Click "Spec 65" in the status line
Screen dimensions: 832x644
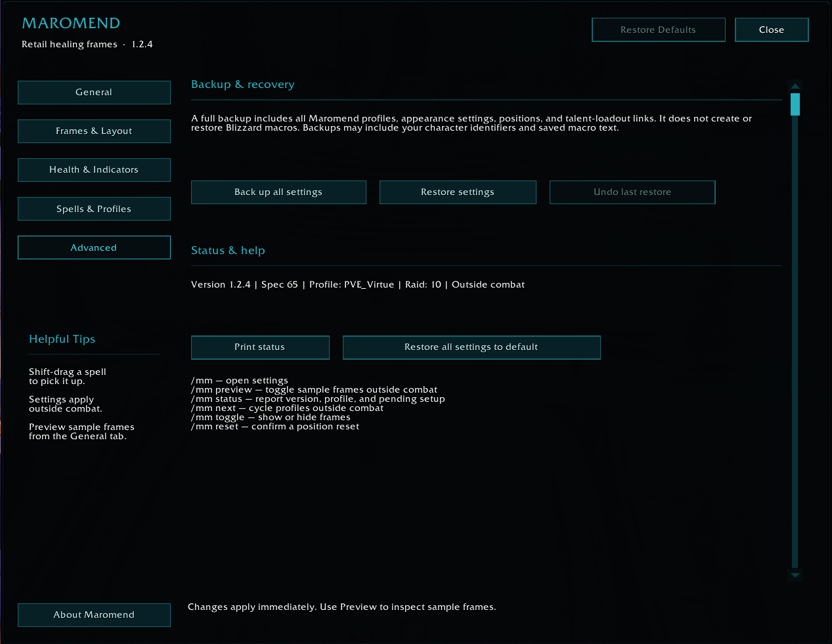[x=280, y=285]
